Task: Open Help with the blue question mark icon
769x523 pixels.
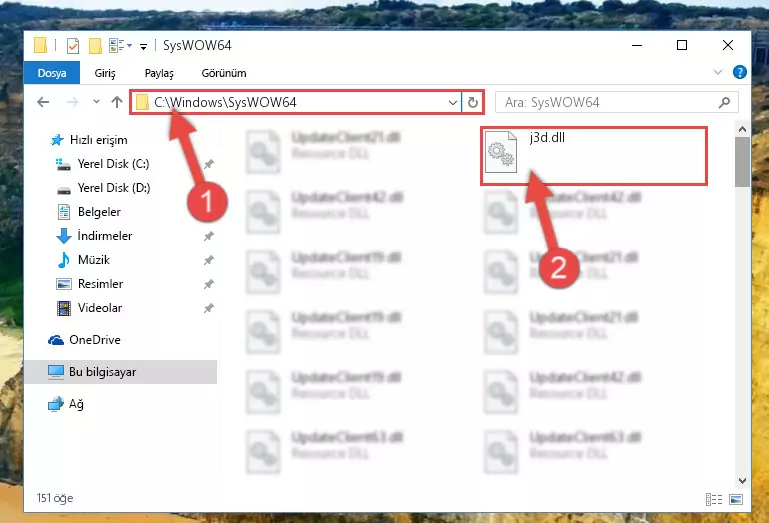Action: [x=739, y=73]
